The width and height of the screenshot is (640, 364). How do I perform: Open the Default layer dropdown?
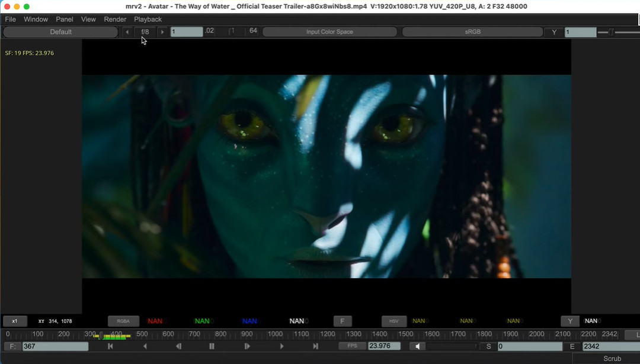pos(60,32)
